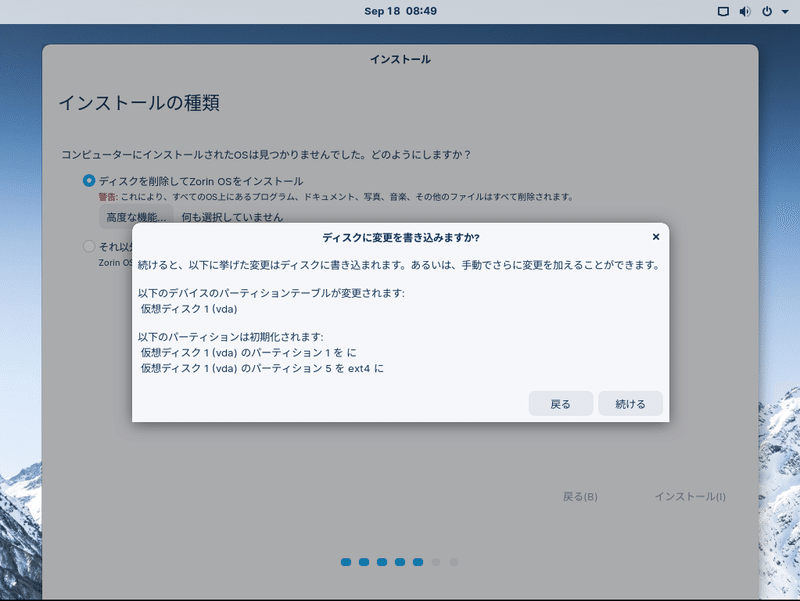The image size is (800, 601).
Task: Click the heading インストールの種類
Action: click(139, 103)
